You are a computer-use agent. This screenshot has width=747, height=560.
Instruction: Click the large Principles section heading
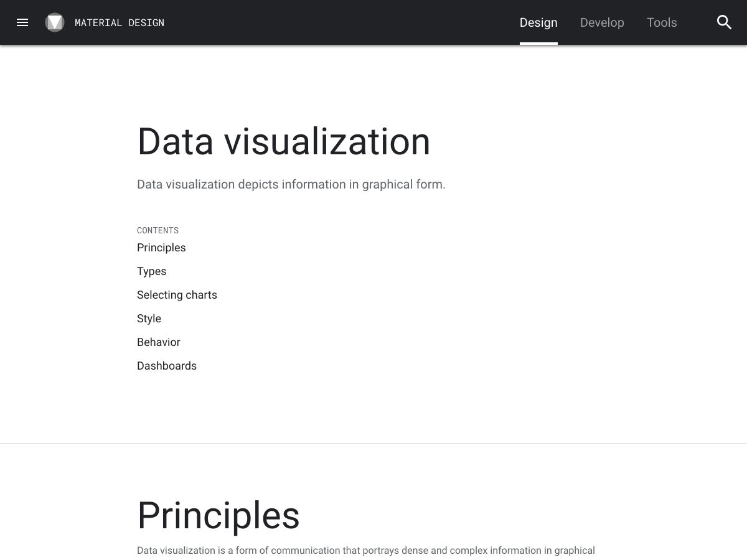[x=218, y=516]
